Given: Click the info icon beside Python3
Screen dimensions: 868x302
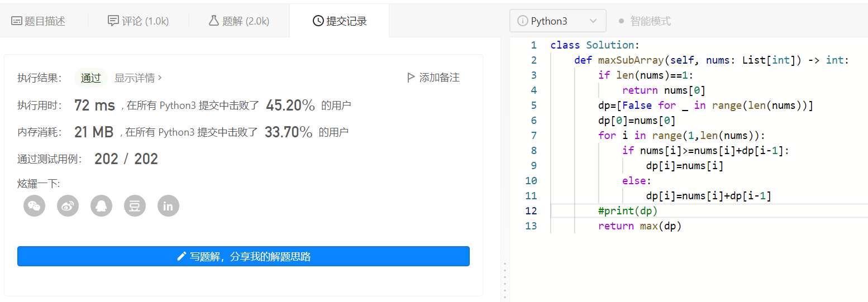Looking at the screenshot, I should click(x=522, y=21).
